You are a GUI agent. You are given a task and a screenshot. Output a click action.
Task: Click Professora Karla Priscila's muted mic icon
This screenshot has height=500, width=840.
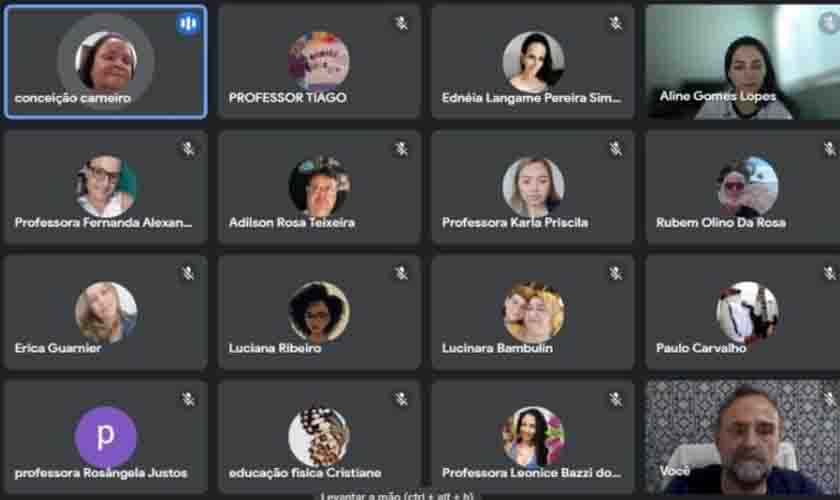616,148
